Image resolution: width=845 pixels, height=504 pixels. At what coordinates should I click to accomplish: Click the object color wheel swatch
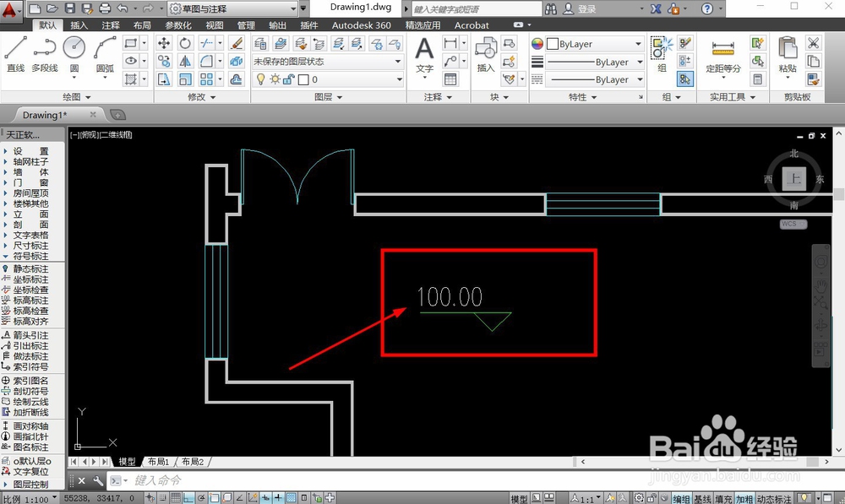[x=537, y=44]
